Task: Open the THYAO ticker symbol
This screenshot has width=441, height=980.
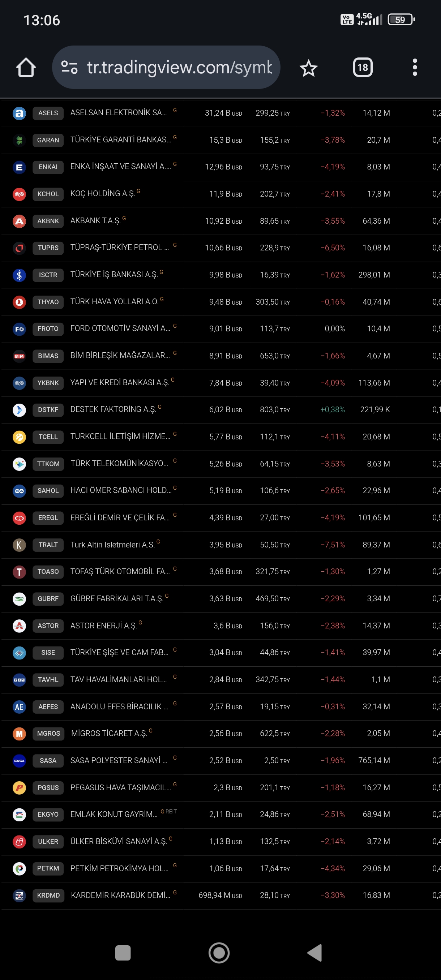Action: [x=48, y=302]
